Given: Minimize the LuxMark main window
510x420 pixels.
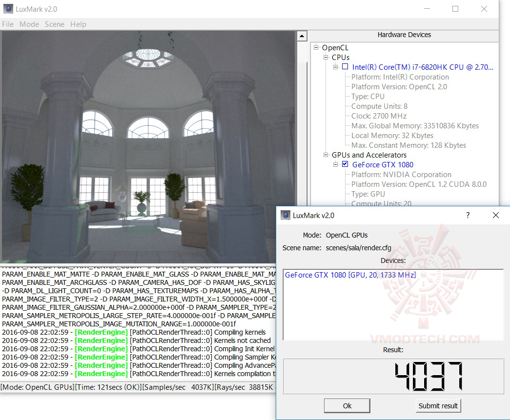Looking at the screenshot, I should 427,9.
